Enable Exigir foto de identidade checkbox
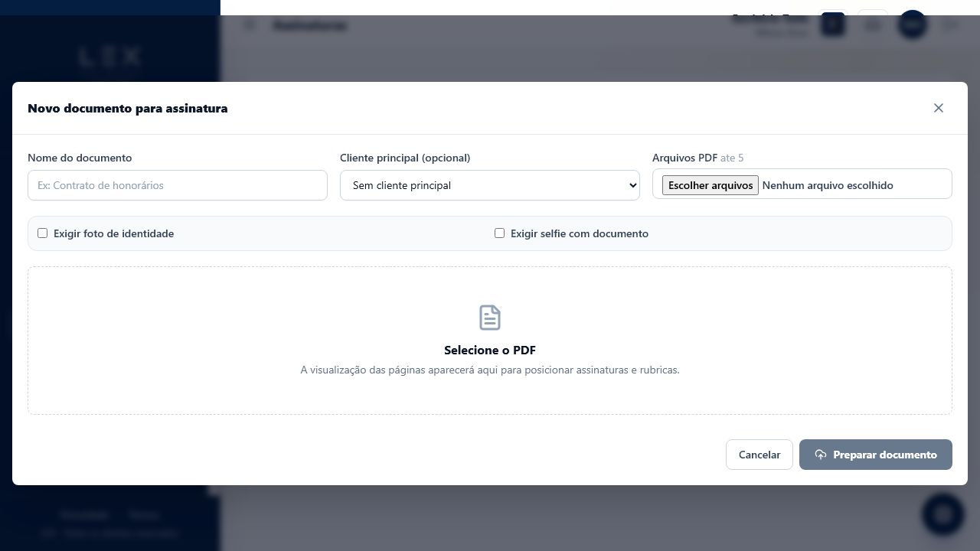The image size is (980, 551). (43, 233)
